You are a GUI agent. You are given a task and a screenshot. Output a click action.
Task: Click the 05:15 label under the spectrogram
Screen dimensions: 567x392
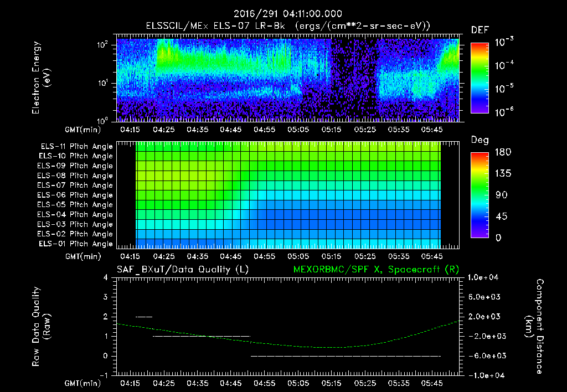[x=331, y=130]
